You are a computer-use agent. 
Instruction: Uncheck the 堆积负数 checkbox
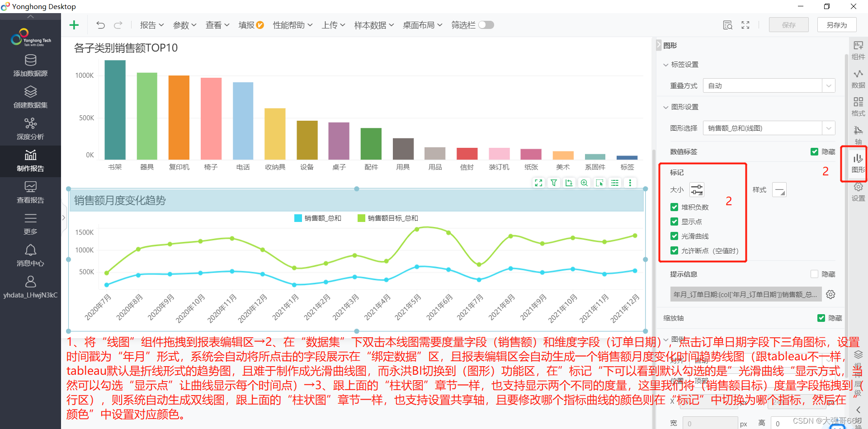click(674, 207)
